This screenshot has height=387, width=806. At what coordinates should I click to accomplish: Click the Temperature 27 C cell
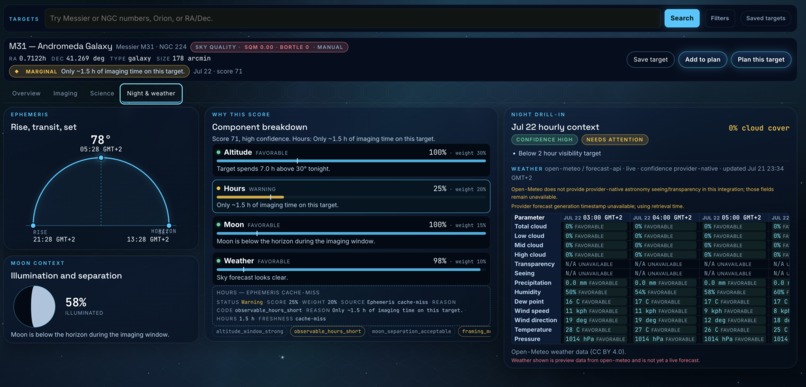665,330
